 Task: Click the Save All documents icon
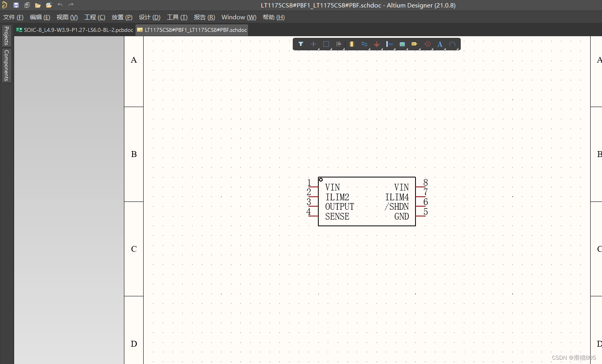(27, 5)
